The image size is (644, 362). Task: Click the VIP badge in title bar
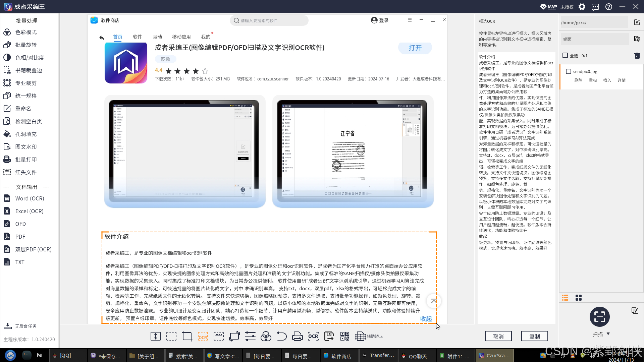point(549,7)
